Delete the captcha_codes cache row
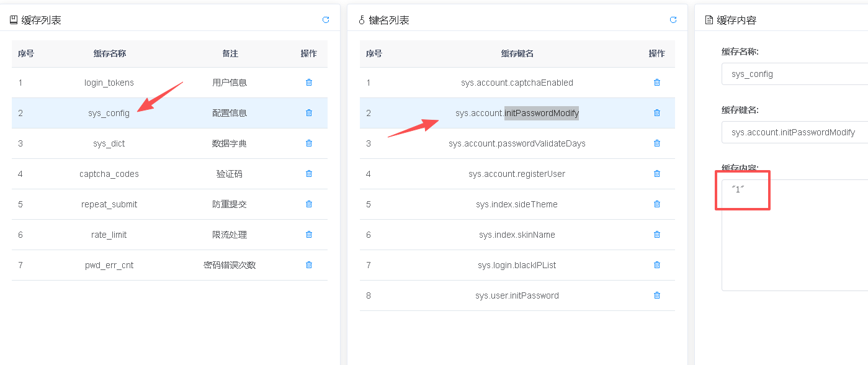This screenshot has height=365, width=868. pyautogui.click(x=309, y=174)
